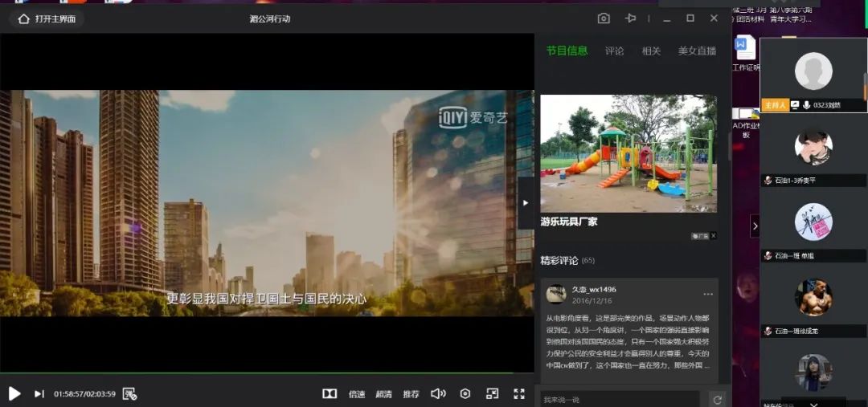The width and height of the screenshot is (868, 407).
Task: Enter fullscreen video mode
Action: tap(519, 393)
